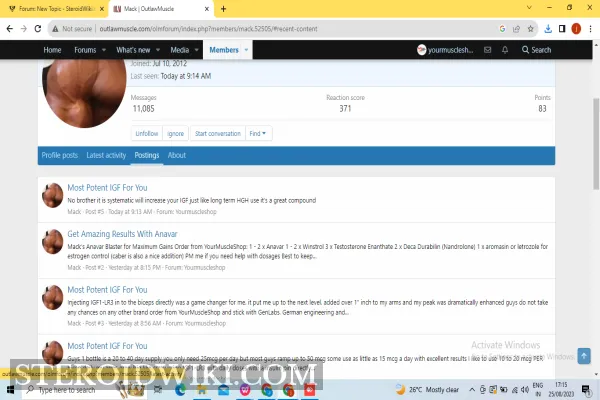The height and width of the screenshot is (400, 600).
Task: Open the browser side panel icon
Action: (x=562, y=29)
